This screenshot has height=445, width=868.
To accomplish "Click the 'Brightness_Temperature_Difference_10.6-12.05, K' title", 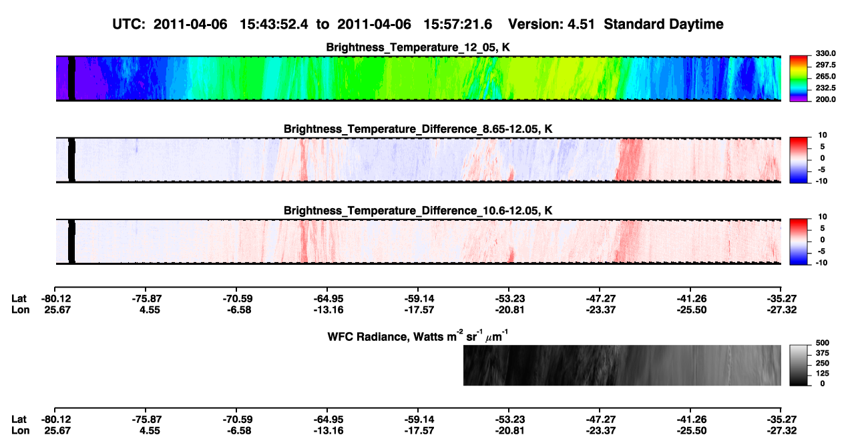I will click(418, 211).
